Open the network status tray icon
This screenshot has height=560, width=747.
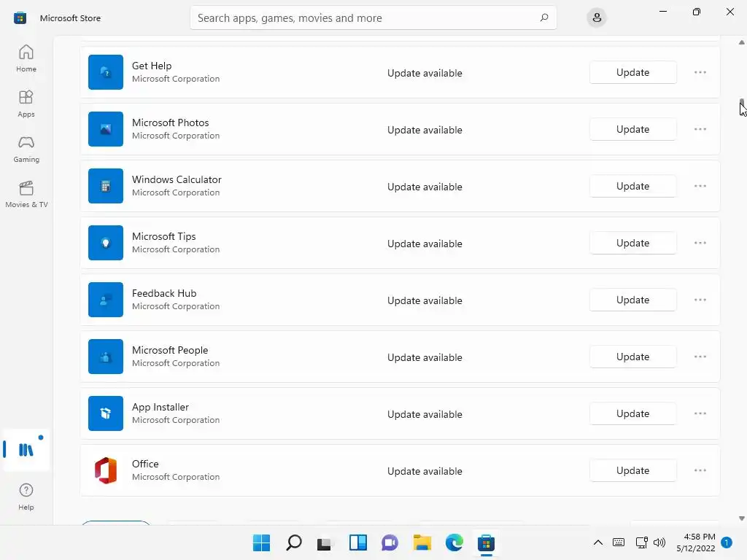coord(641,542)
